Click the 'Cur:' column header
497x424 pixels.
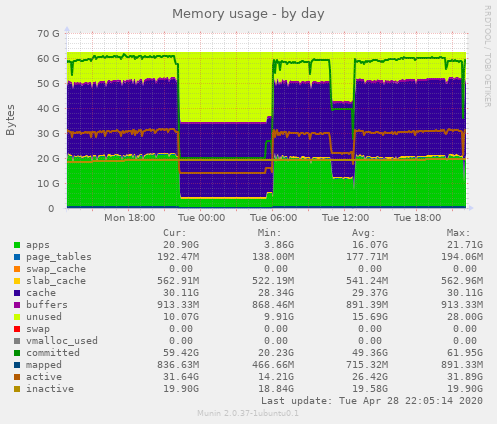pyautogui.click(x=175, y=233)
